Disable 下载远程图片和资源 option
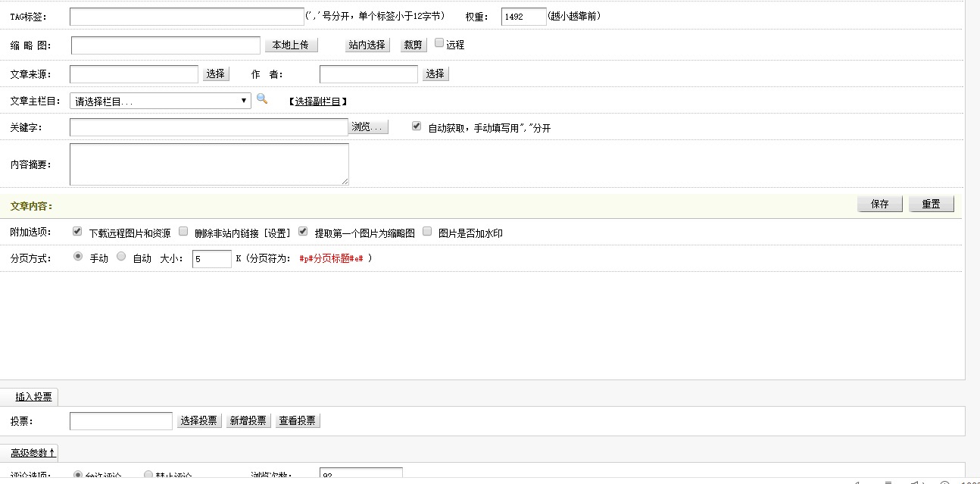980x484 pixels. [76, 231]
